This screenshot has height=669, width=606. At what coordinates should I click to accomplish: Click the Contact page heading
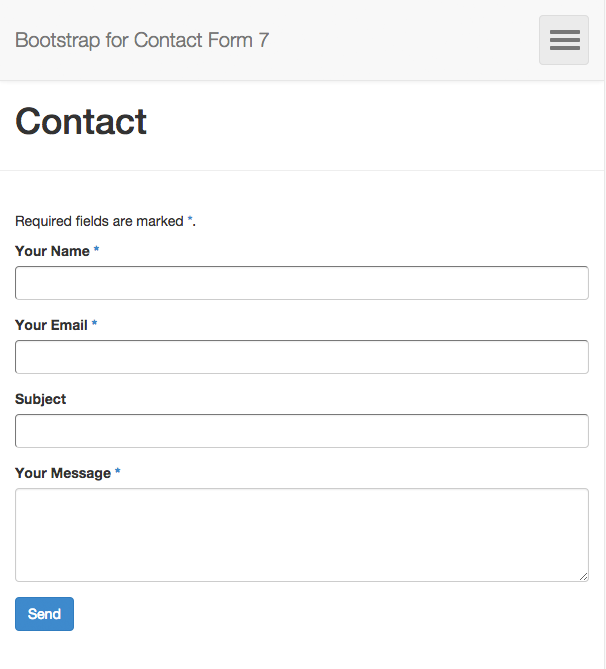pyautogui.click(x=81, y=122)
